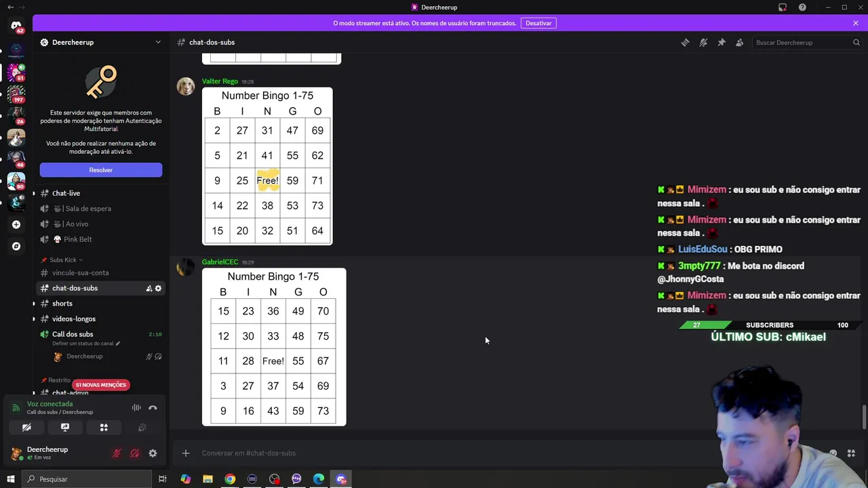Add a server with the plus icon
This screenshot has width=868, height=488.
click(16, 224)
